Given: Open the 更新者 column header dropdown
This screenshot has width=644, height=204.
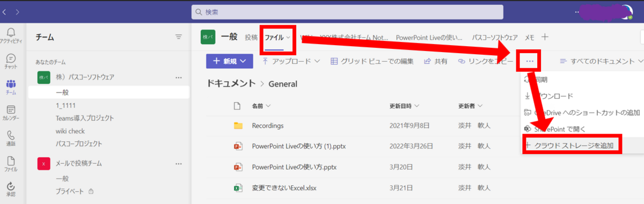Looking at the screenshot, I should (x=471, y=106).
